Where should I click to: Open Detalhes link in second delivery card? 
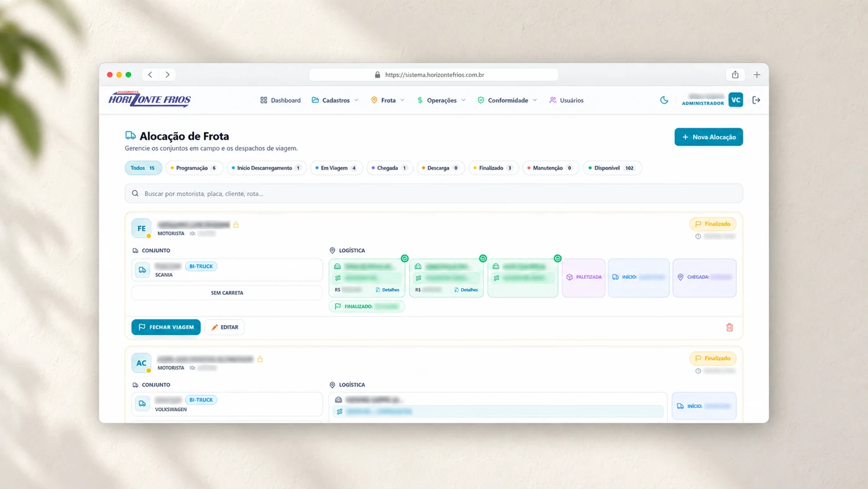click(466, 290)
